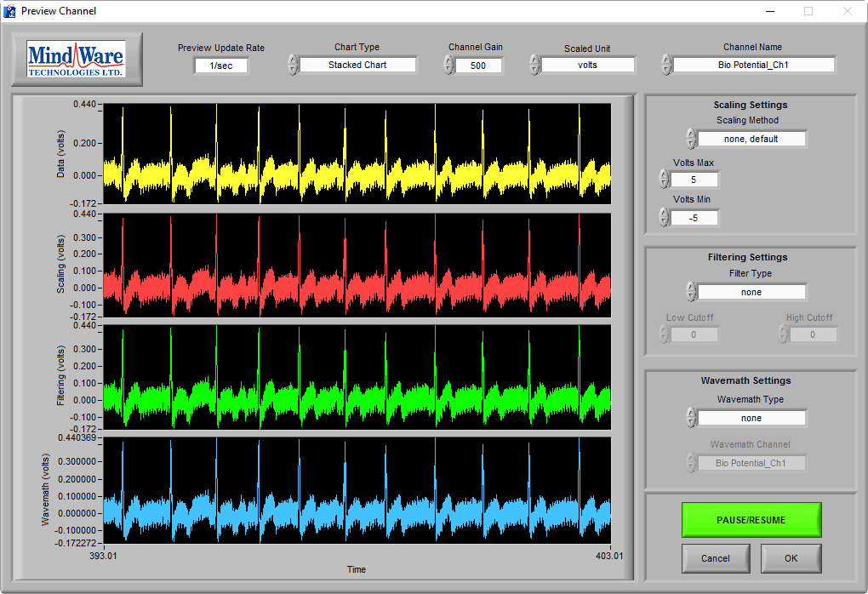868x594 pixels.
Task: Close the Preview Channel window
Action: [848, 11]
